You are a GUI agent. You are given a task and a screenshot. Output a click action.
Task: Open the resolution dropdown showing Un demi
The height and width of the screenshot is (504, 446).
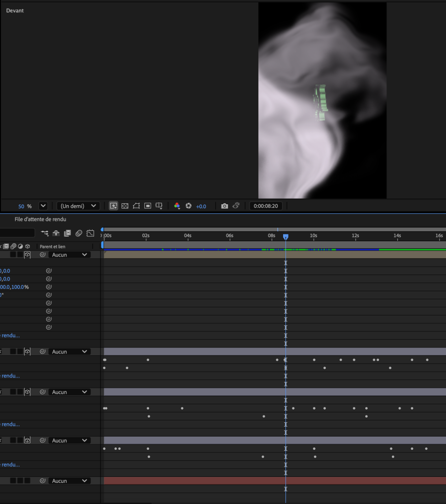click(x=78, y=206)
